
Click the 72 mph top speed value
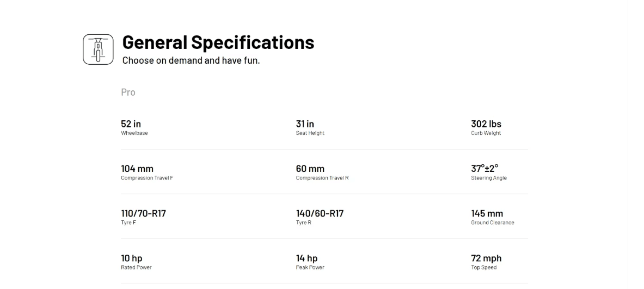pyautogui.click(x=486, y=258)
